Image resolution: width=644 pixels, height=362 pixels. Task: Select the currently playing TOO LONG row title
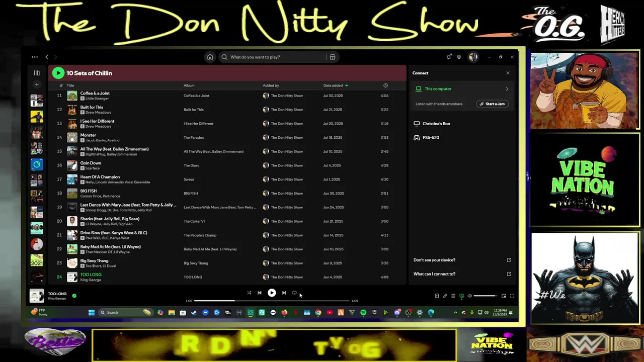(91, 275)
